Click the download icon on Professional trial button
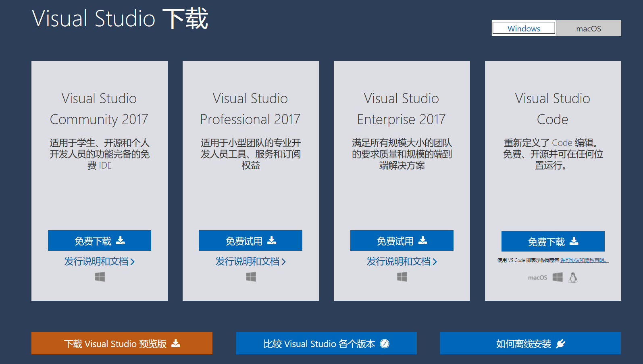Image resolution: width=643 pixels, height=364 pixels. click(272, 241)
